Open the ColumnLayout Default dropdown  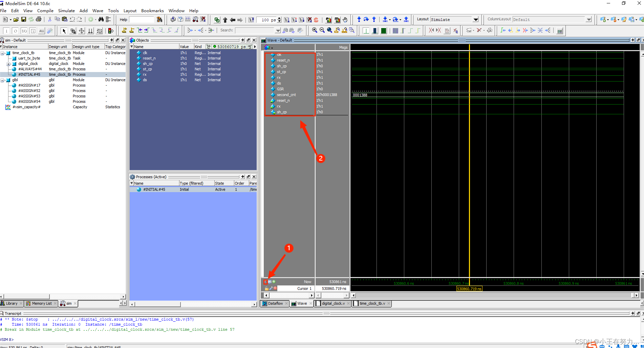[588, 20]
